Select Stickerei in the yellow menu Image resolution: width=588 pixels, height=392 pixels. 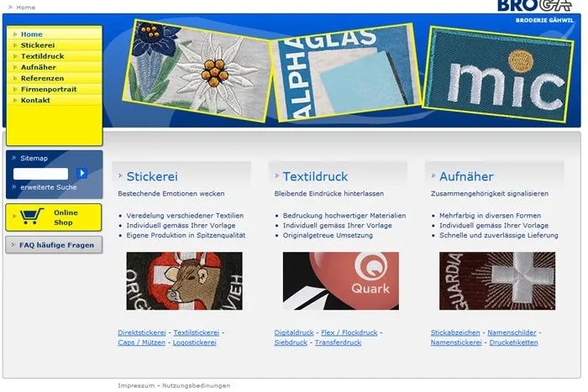(x=38, y=45)
